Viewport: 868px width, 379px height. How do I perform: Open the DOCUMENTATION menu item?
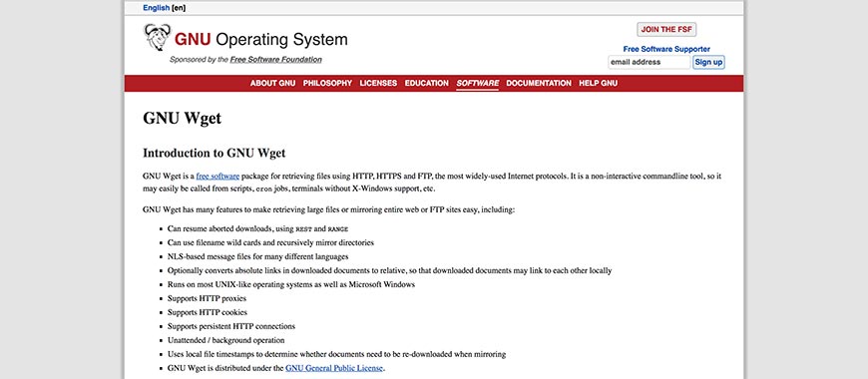click(x=539, y=83)
